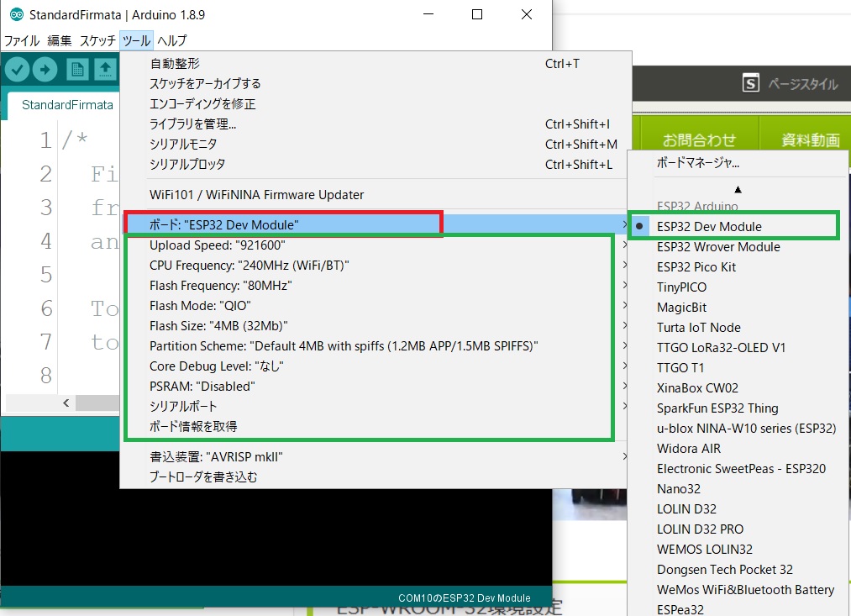This screenshot has width=851, height=616.
Task: Click ブートローダを書き込む menu entry
Action: pos(376,476)
